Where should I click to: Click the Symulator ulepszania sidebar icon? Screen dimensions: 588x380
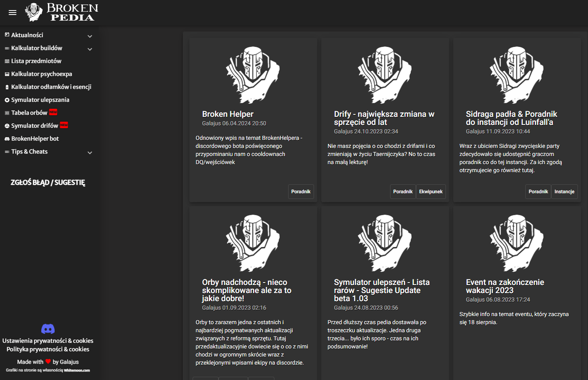[7, 100]
